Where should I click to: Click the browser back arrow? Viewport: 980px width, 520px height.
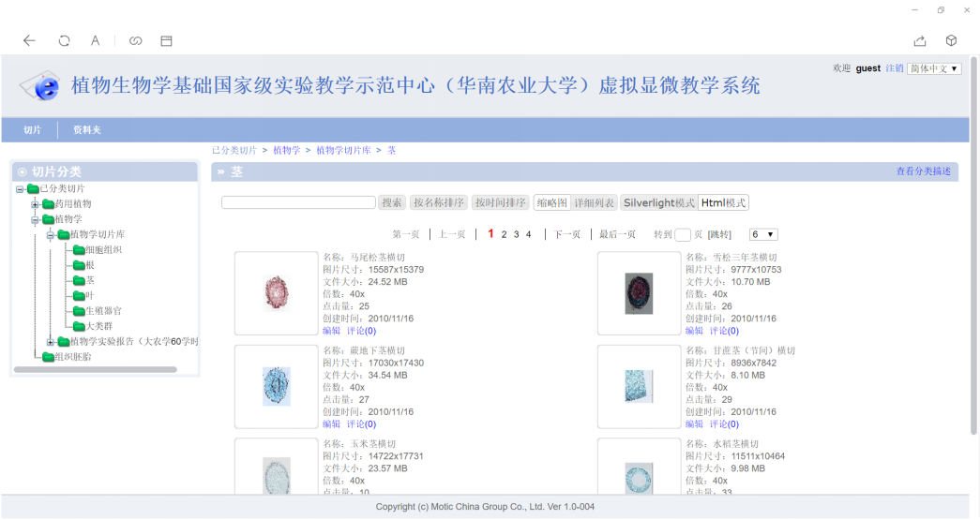coord(29,40)
